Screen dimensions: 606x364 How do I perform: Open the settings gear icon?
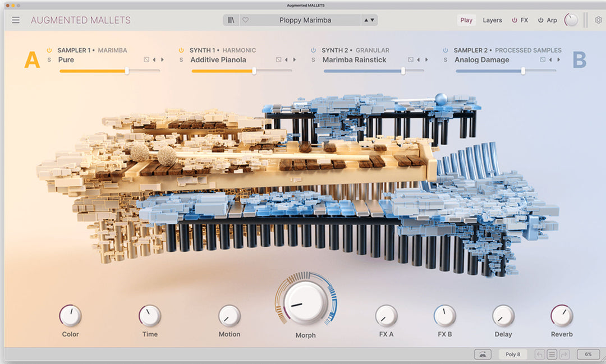point(598,20)
